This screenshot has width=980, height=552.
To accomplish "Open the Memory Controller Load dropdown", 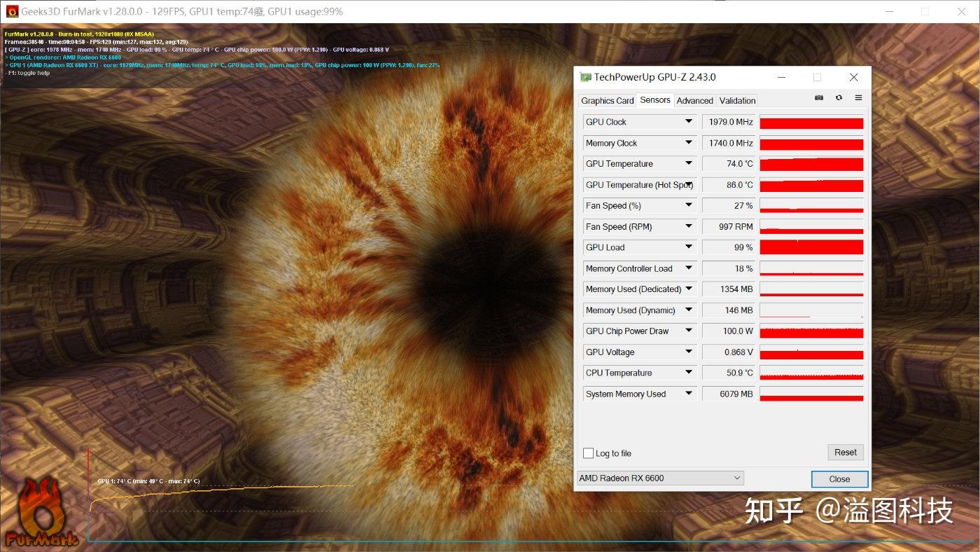I will pos(689,268).
